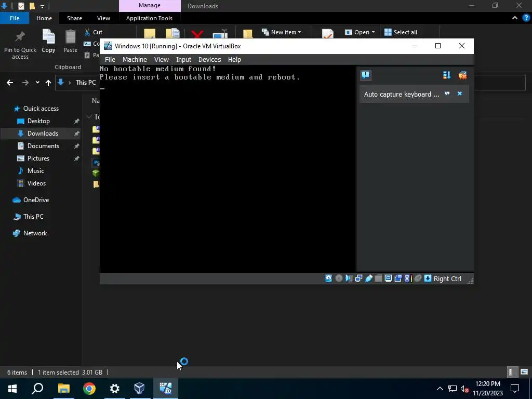
Task: Click Select all in the ribbon
Action: pos(401,32)
